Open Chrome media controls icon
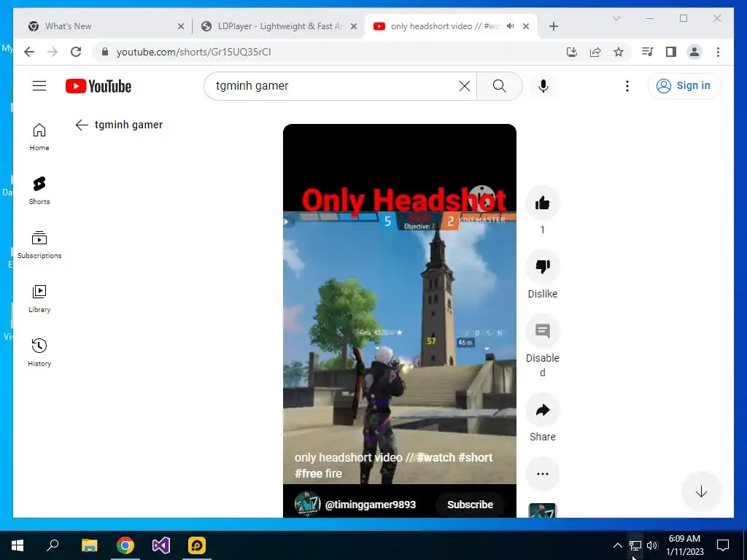747x560 pixels. (648, 52)
